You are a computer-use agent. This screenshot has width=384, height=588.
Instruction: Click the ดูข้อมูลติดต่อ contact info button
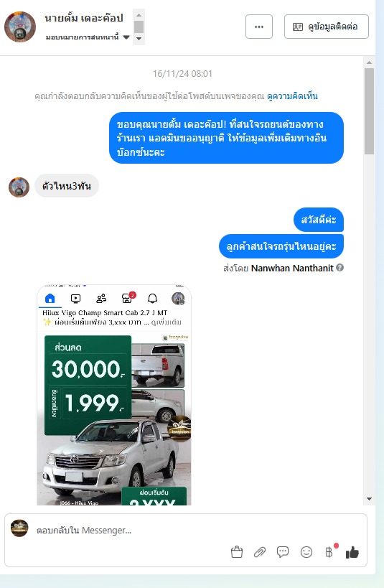point(327,27)
